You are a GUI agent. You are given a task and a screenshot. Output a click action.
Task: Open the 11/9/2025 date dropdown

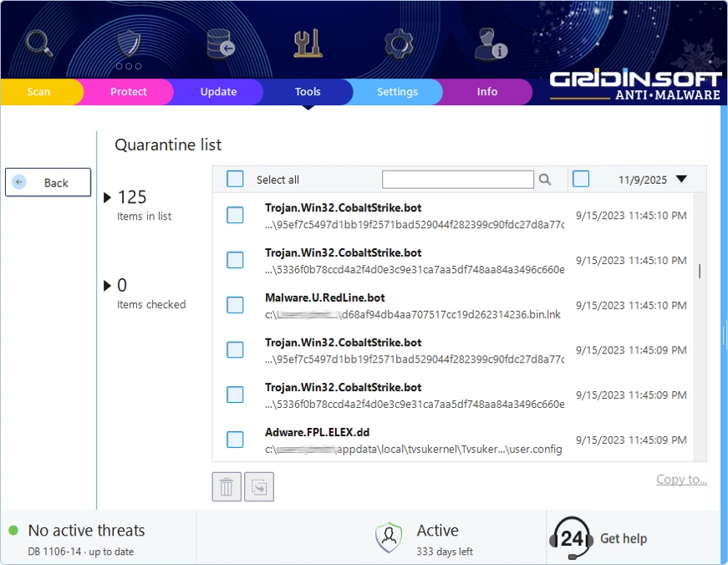point(681,179)
